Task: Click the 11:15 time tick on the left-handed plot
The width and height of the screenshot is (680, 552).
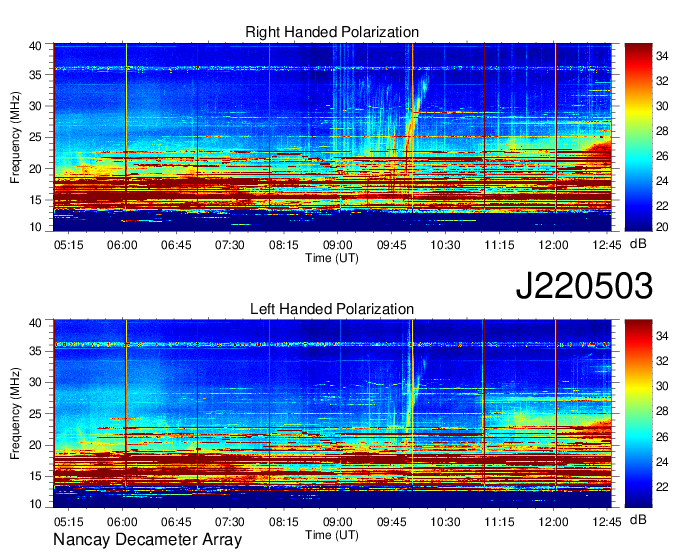Action: click(x=499, y=522)
